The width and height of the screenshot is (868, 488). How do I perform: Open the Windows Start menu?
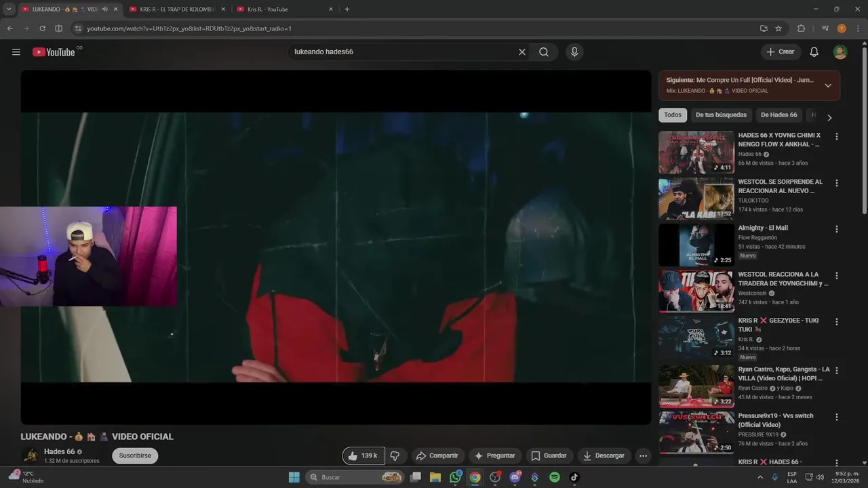294,477
